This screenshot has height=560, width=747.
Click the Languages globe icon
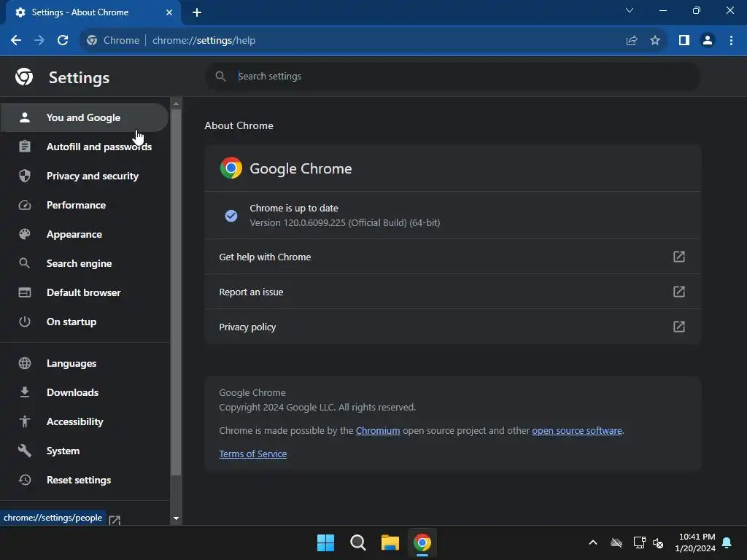point(25,363)
